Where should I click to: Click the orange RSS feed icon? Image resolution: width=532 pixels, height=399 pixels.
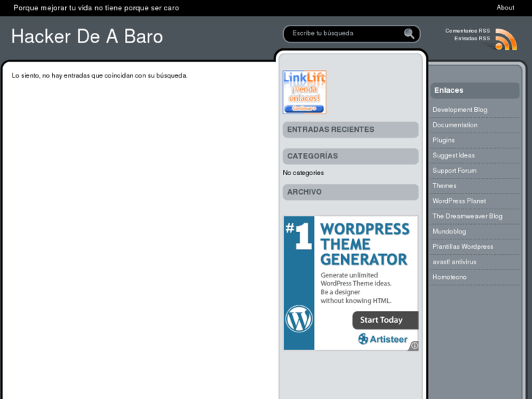(506, 40)
